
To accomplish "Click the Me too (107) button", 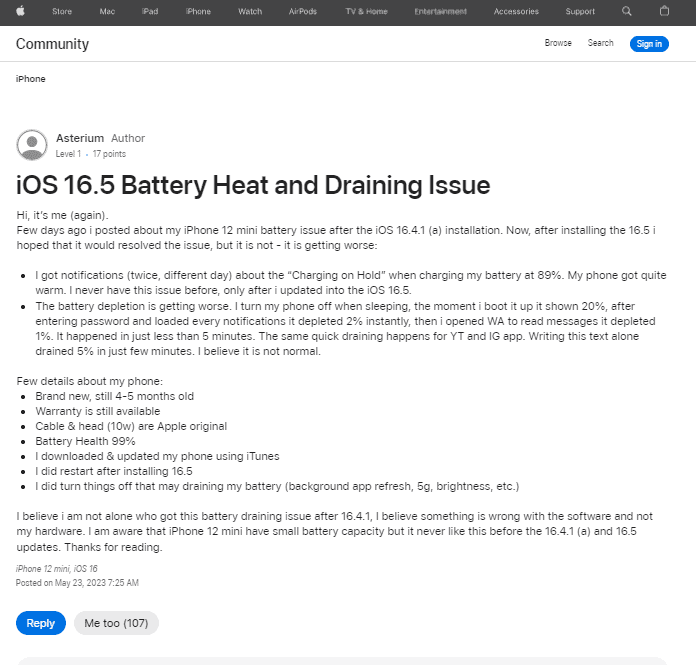I will (x=116, y=623).
